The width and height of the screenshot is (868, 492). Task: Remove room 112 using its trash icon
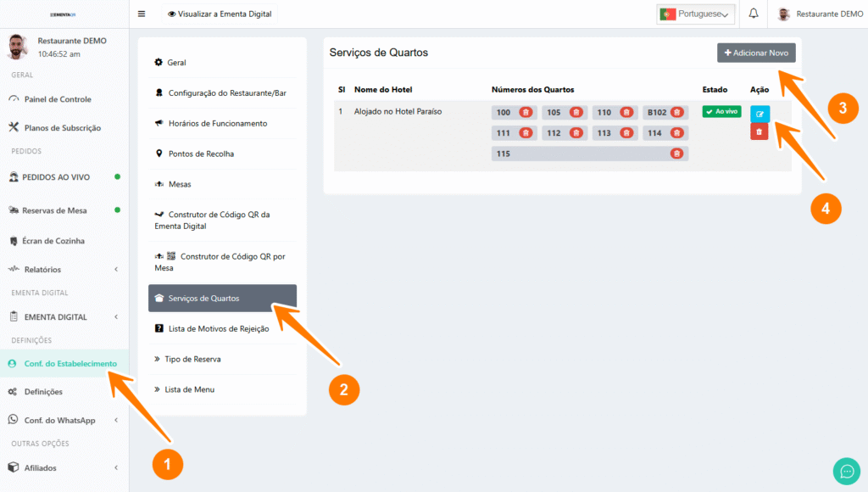[576, 133]
